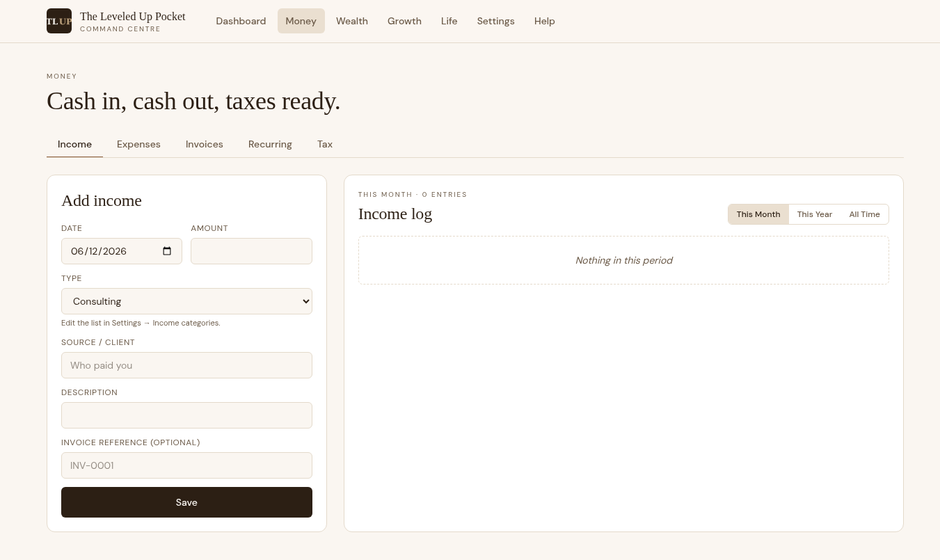Click the TL UP logo icon

click(x=59, y=21)
